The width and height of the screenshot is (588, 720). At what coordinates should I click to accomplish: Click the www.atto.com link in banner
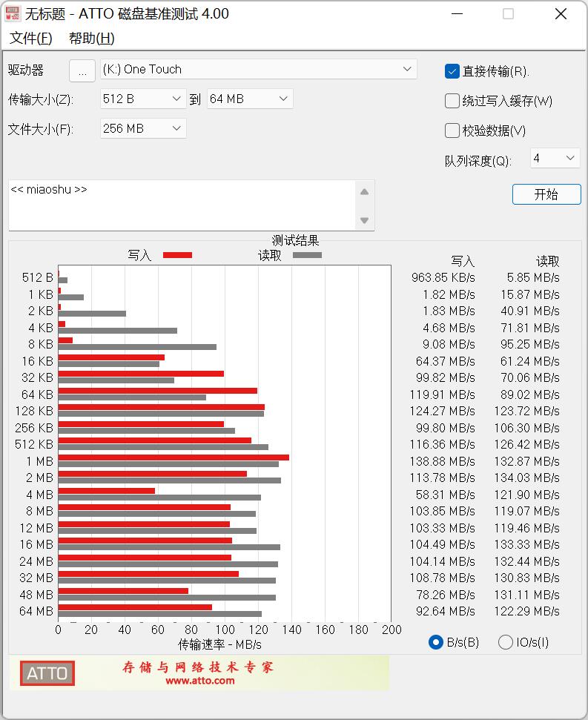click(x=199, y=681)
